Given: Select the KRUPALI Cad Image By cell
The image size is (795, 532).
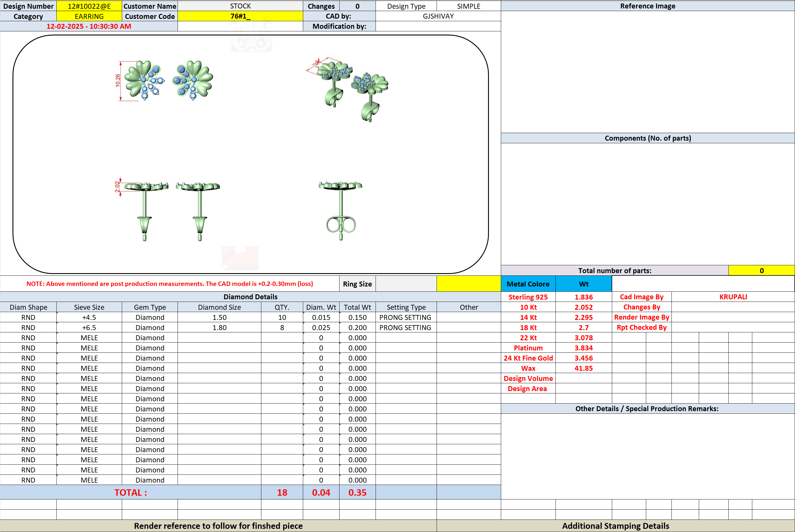Looking at the screenshot, I should pos(733,297).
